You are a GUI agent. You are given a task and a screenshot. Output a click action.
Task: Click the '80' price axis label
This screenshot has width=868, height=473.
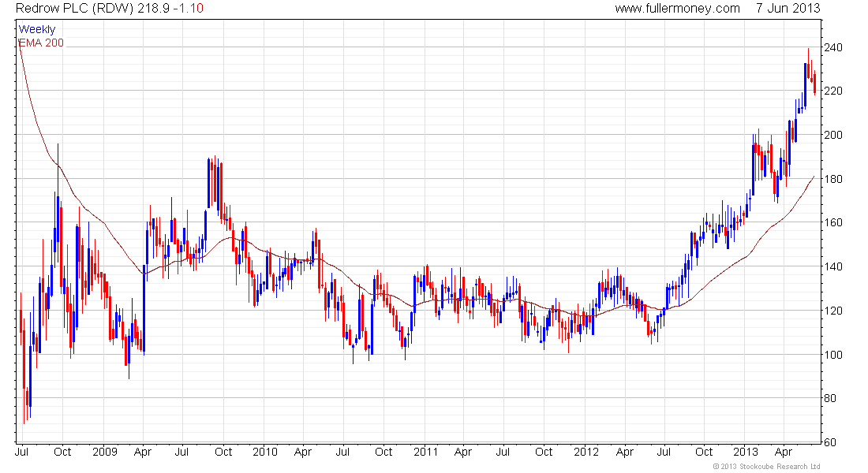[x=830, y=398]
